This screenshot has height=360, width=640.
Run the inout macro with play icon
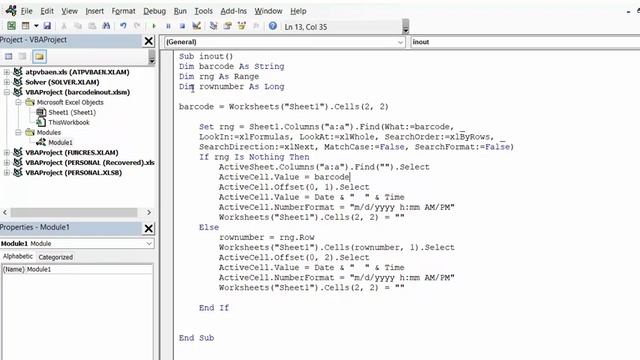(x=154, y=26)
